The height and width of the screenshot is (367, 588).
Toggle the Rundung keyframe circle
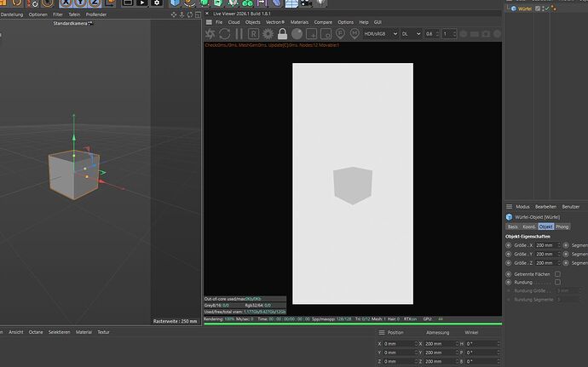[x=509, y=283]
